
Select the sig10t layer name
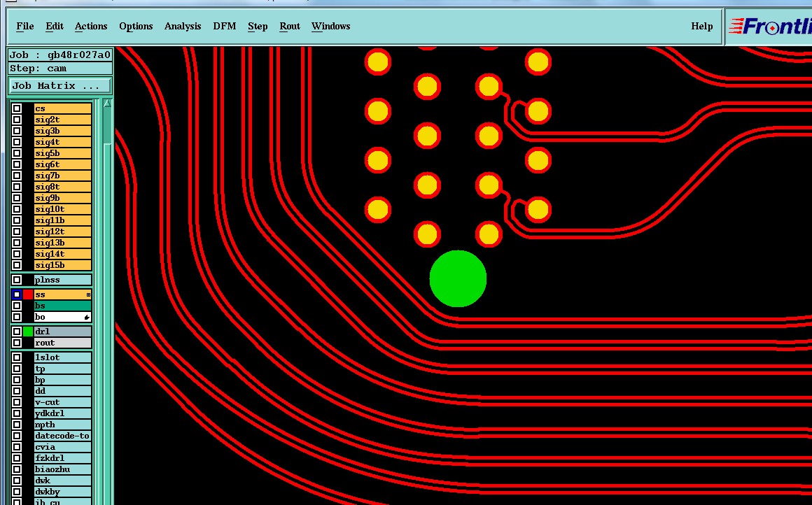click(x=63, y=209)
